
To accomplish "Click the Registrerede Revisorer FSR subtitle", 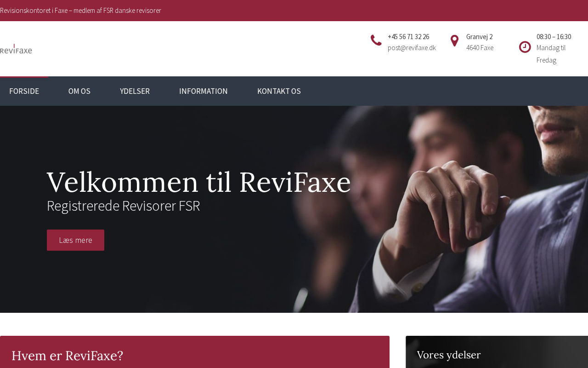I will point(123,206).
